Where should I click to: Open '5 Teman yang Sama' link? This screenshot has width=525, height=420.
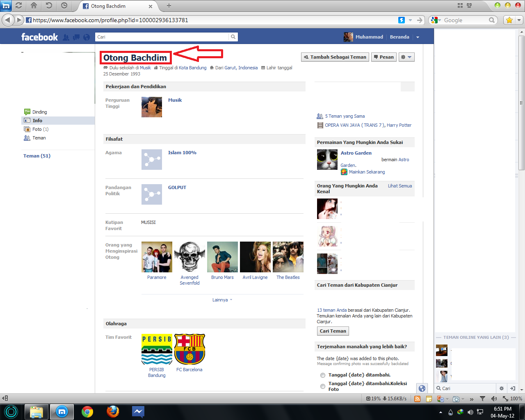point(345,116)
